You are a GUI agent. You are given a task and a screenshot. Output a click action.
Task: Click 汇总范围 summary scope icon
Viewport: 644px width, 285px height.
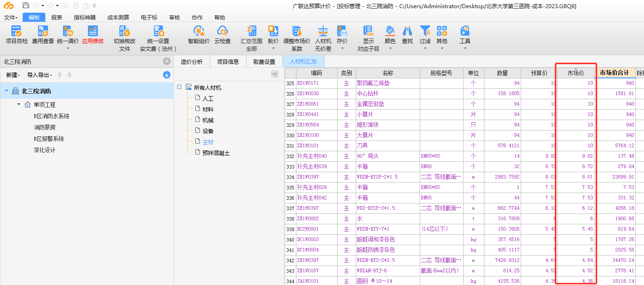[x=252, y=31]
